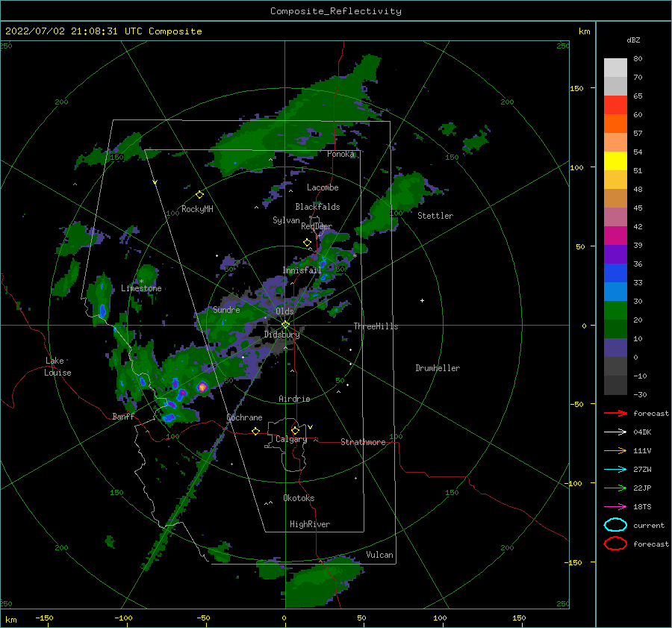
Task: Click the yellow diamond marker south of RedDeer
Action: point(307,243)
